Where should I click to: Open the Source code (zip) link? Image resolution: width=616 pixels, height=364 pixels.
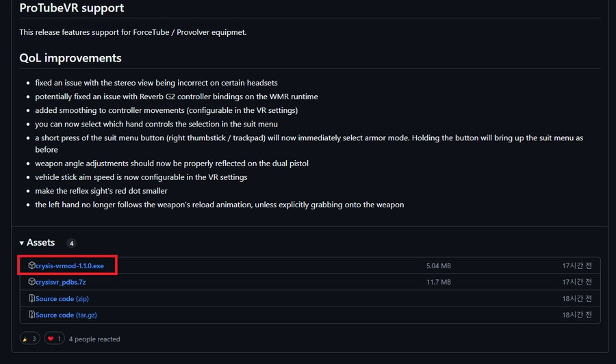click(x=62, y=299)
